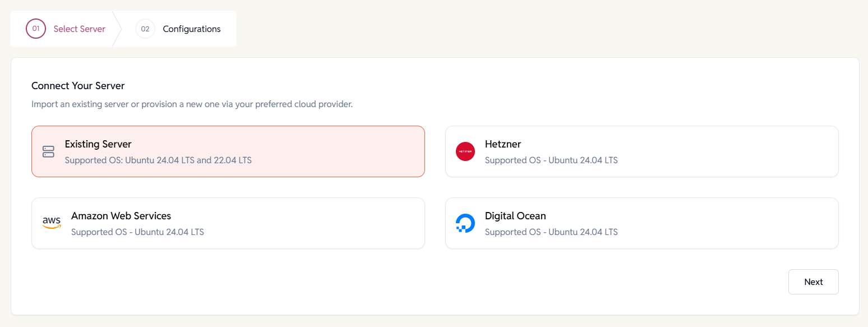
Task: Click the Ubuntu 24.04 and 22.04 LTS text
Action: pos(158,160)
